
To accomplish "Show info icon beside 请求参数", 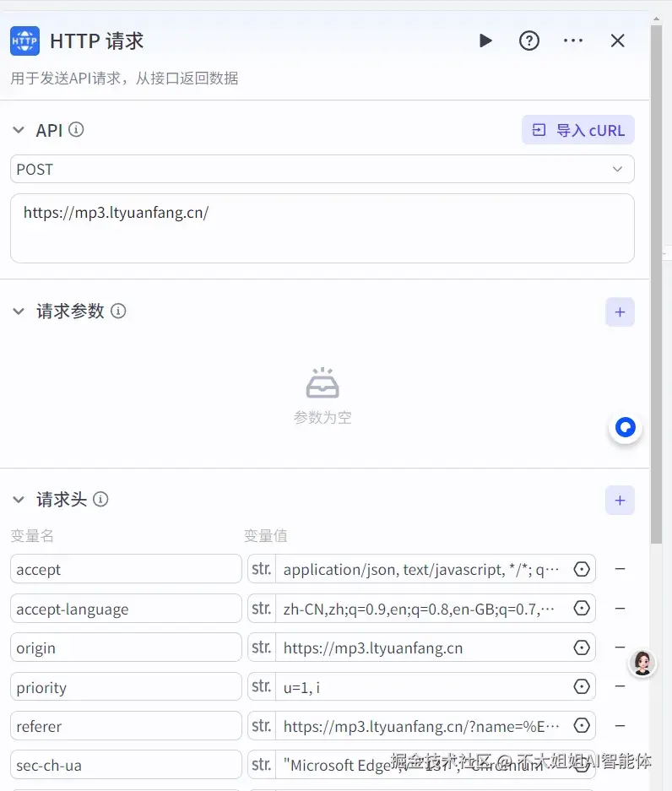I will pos(118,311).
